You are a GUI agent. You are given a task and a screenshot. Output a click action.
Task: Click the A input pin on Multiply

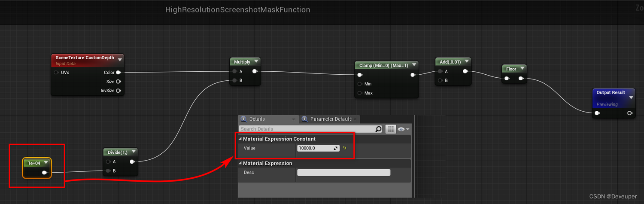coord(234,71)
